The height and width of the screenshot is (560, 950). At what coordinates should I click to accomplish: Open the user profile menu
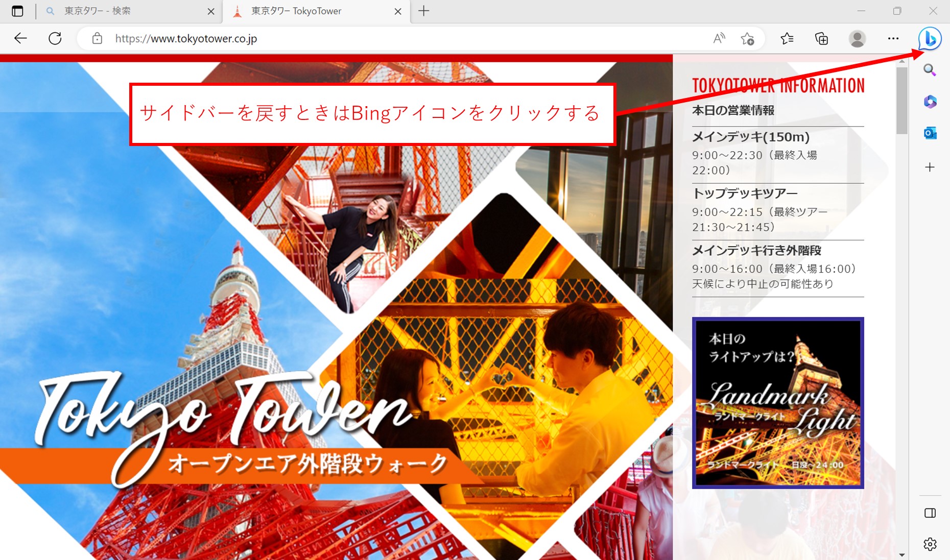tap(857, 38)
